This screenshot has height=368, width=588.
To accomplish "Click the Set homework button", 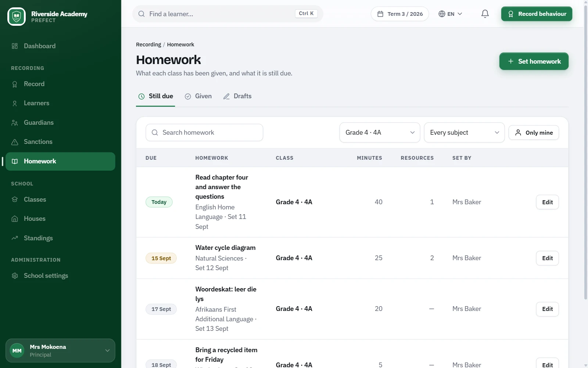I will pos(534,61).
